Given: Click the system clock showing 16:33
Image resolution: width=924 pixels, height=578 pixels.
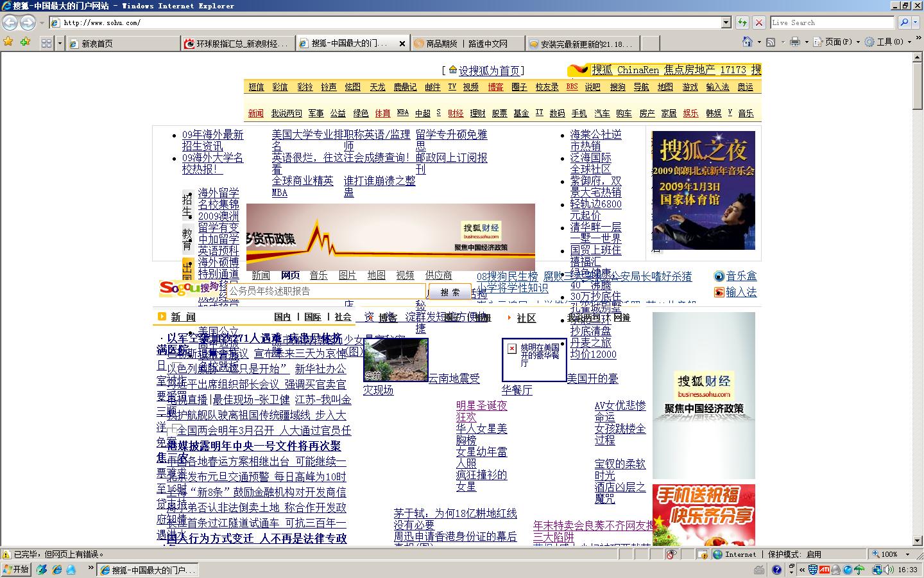Looking at the screenshot, I should click(907, 570).
